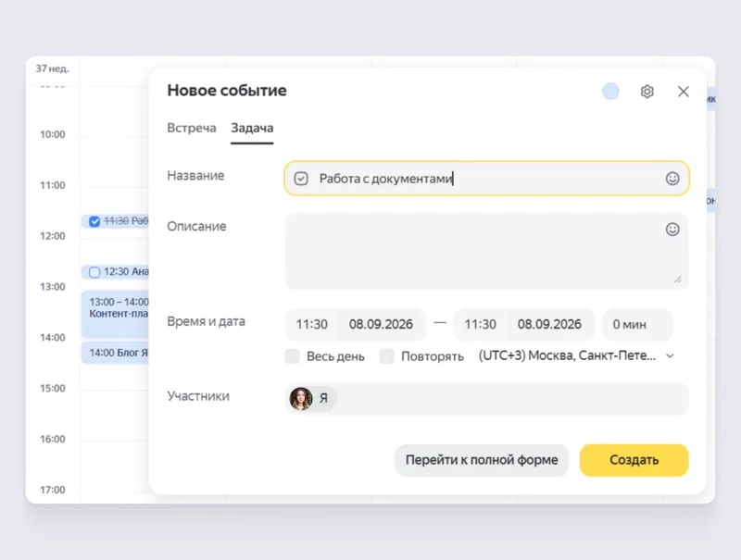The image size is (741, 560).
Task: Switch to the Встреча tab
Action: click(x=192, y=128)
